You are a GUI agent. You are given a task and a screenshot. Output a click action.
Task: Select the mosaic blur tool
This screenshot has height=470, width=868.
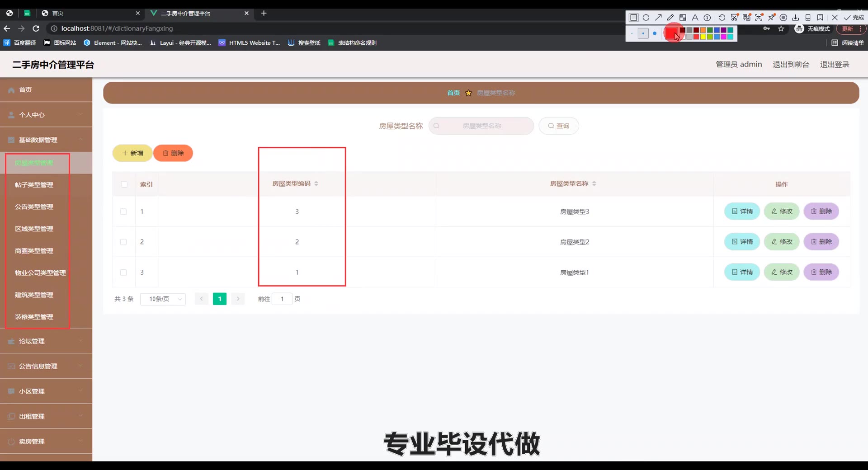click(x=683, y=18)
